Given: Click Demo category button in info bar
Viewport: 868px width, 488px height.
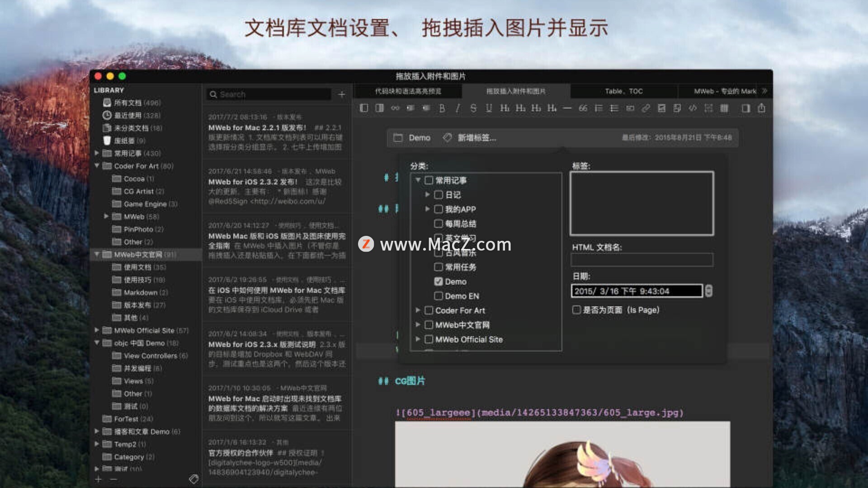Looking at the screenshot, I should click(x=412, y=138).
